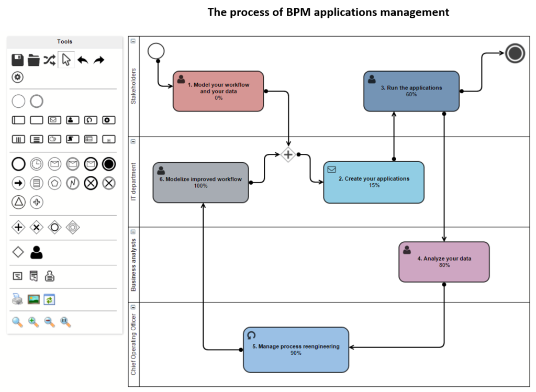Print the diagram
The width and height of the screenshot is (536, 392).
(x=17, y=299)
